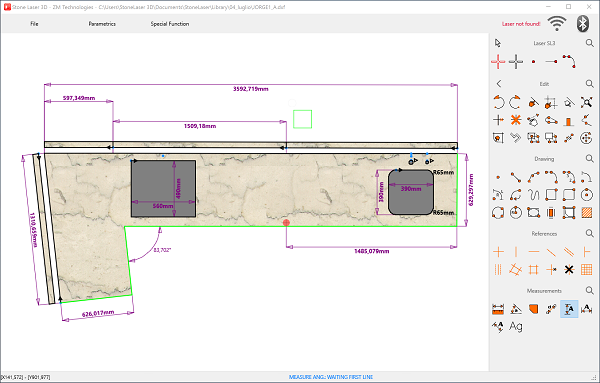This screenshot has width=600, height=383.
Task: Collapse Edit section with left chevron
Action: click(499, 83)
